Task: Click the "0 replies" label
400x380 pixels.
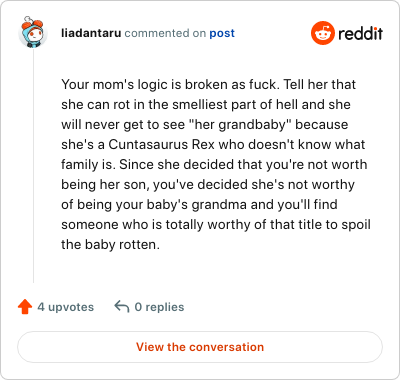Action: 159,307
